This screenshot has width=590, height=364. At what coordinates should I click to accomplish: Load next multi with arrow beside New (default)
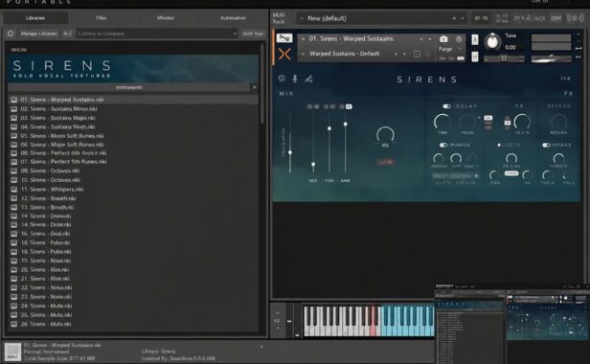pyautogui.click(x=463, y=18)
